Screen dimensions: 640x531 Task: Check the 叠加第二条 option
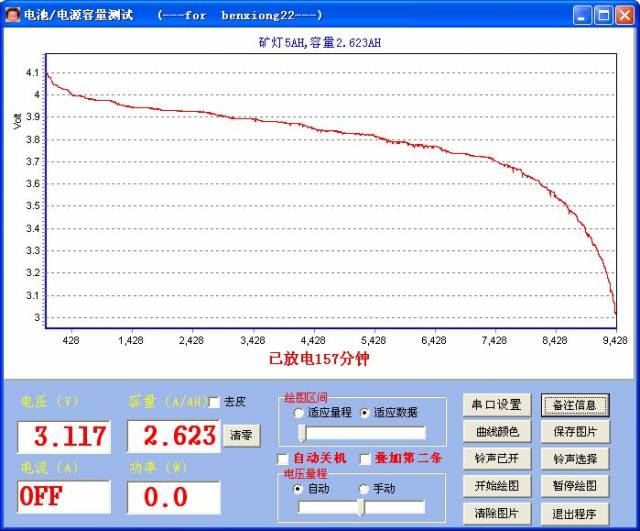pos(365,459)
